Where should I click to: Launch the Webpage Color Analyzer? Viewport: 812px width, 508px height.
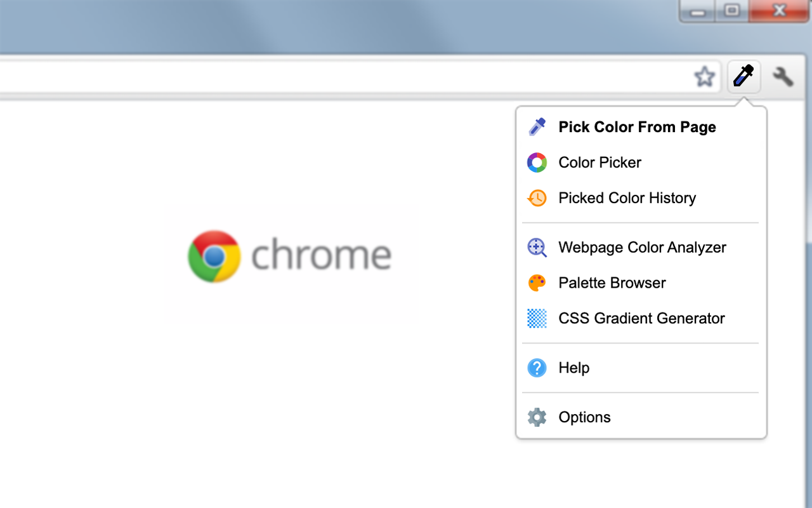tap(642, 248)
